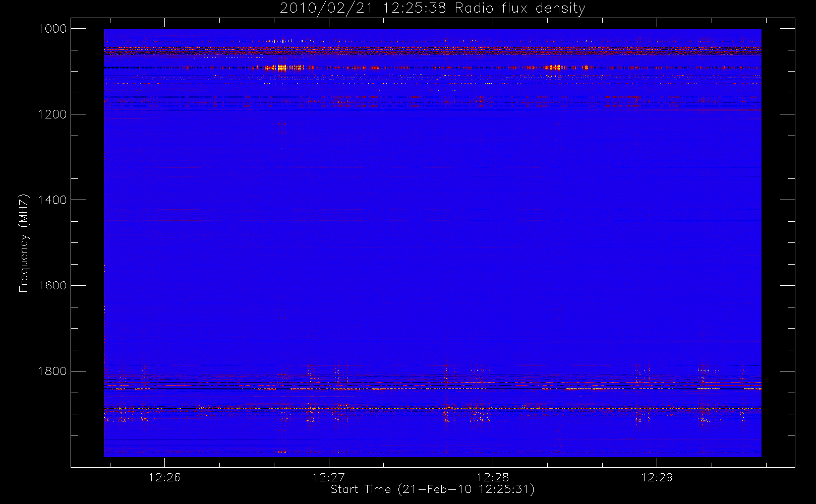Click the 1000 frequency tick label
Image resolution: width=816 pixels, height=504 pixels.
[52, 29]
